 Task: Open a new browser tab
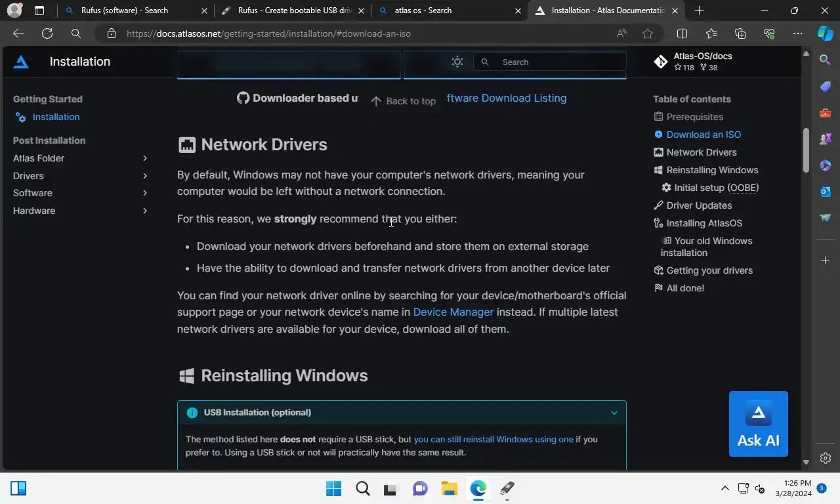pos(699,10)
